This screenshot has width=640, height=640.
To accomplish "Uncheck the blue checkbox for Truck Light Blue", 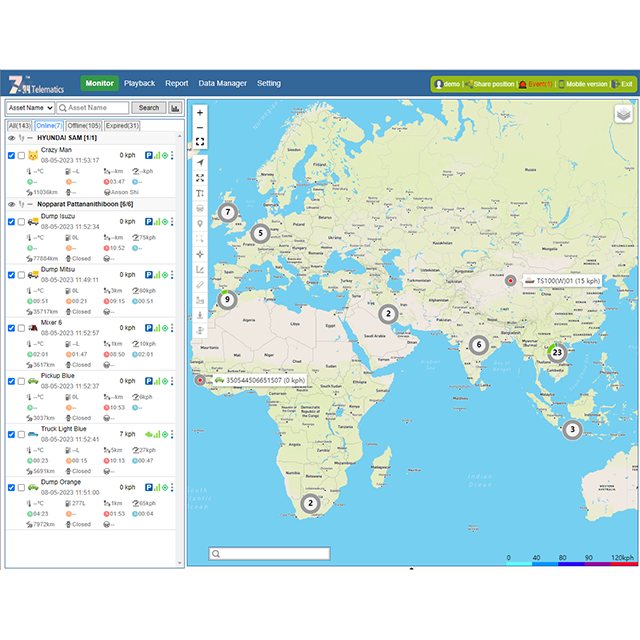I will coord(11,434).
